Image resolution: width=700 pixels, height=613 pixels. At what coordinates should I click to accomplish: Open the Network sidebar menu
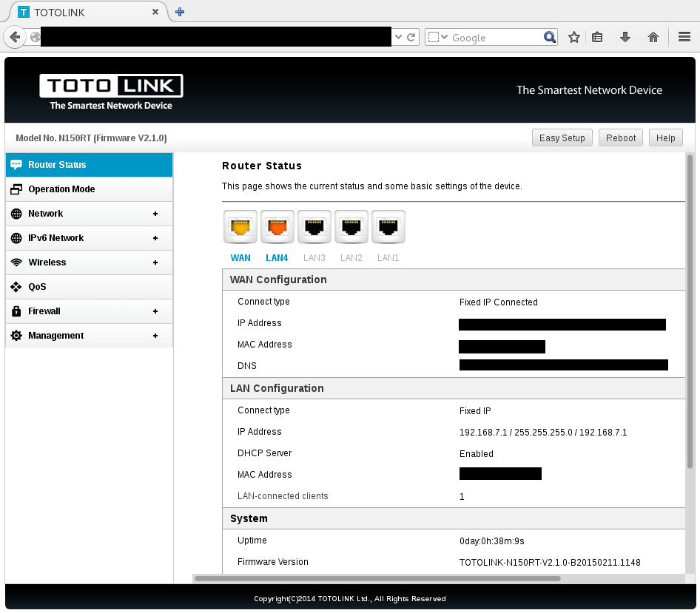point(90,214)
